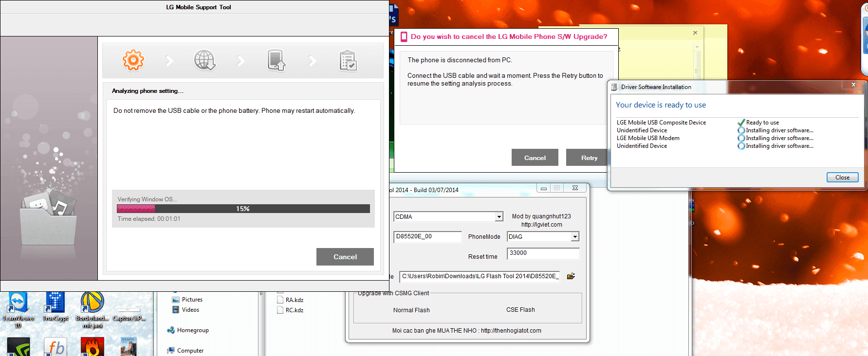Screen dimensions: 868x356
Task: Click the clipboard checklist step icon
Action: (x=348, y=60)
